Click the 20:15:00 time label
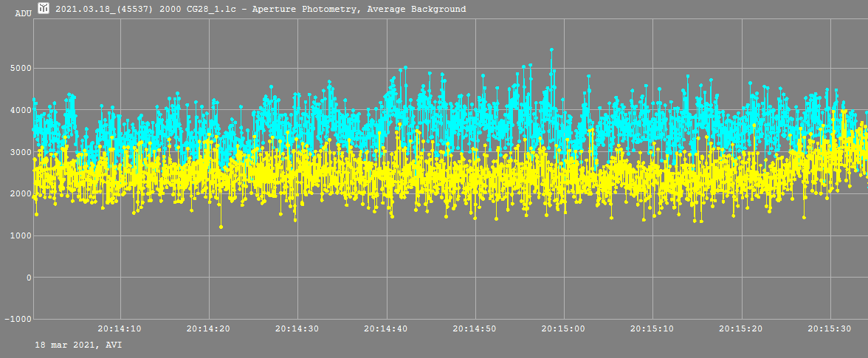Viewport: 868px width, 358px height. (564, 328)
